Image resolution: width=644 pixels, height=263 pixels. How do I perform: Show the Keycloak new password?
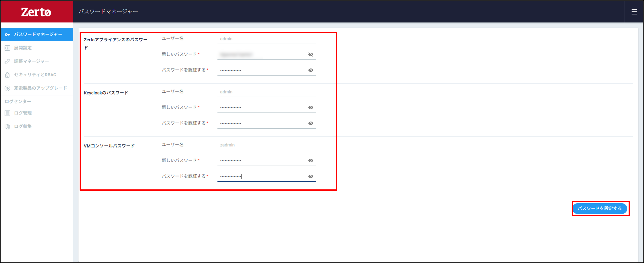[310, 108]
